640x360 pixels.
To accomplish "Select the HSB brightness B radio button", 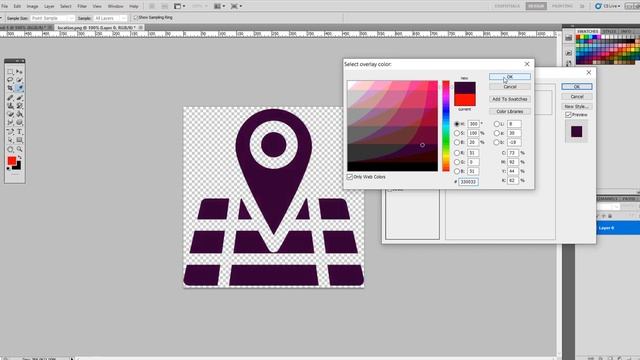I will 457,142.
